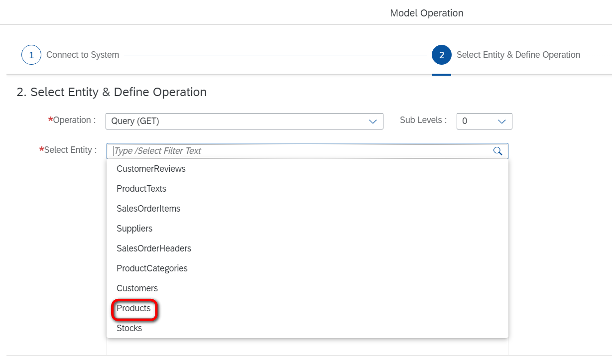Click the step 2 circle icon
This screenshot has height=364, width=612.
(442, 55)
